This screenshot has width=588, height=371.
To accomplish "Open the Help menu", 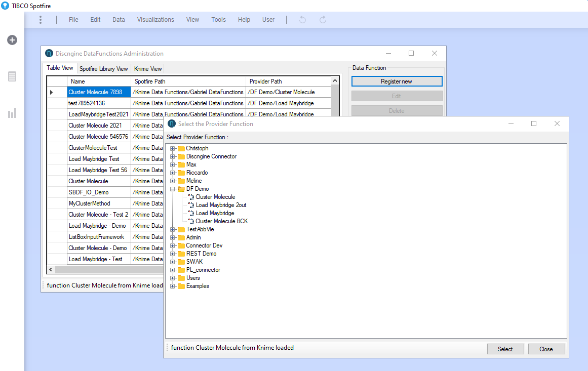I will 244,20.
